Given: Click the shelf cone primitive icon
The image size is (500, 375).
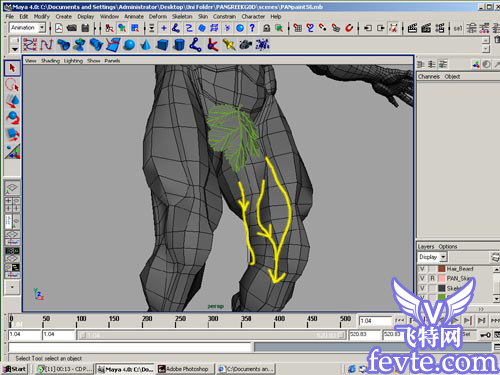Looking at the screenshot, I should (146, 45).
